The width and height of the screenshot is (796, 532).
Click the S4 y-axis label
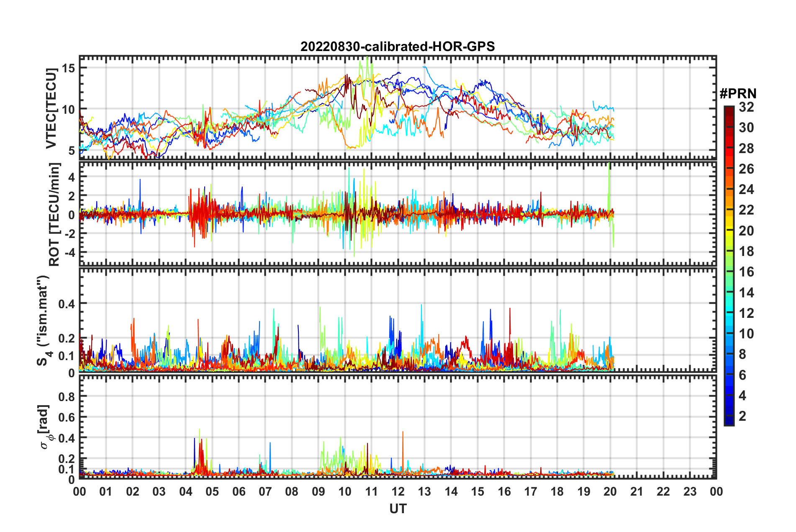(44, 320)
